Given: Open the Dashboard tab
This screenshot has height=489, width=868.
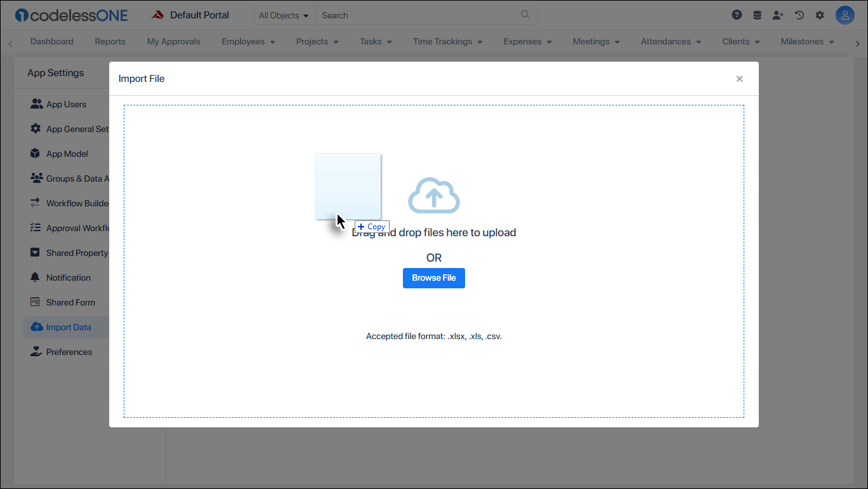Looking at the screenshot, I should click(52, 42).
